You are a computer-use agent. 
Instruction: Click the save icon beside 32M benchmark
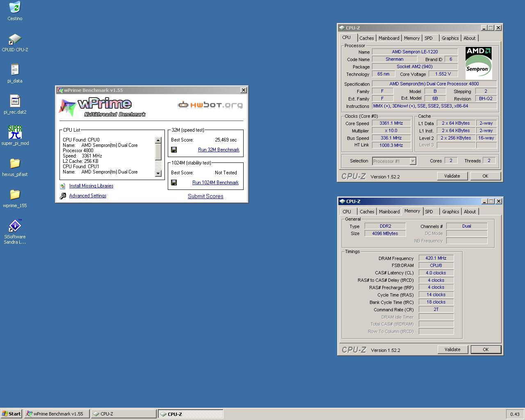pos(174,150)
